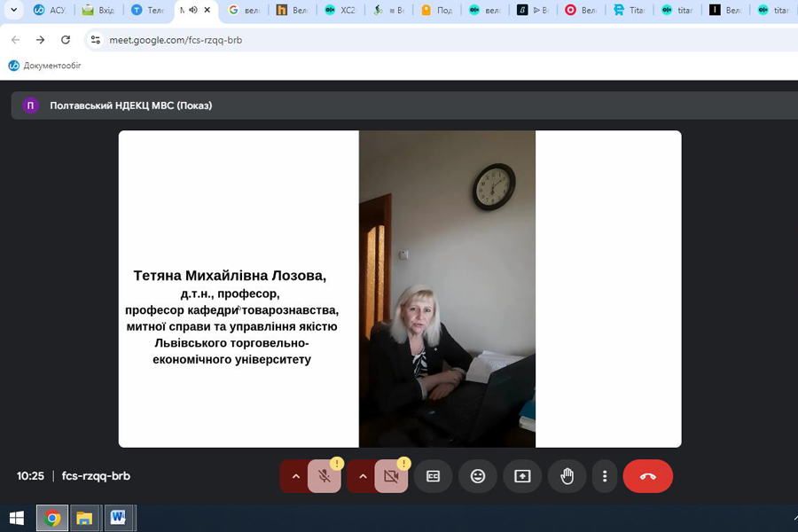The height and width of the screenshot is (532, 798).
Task: Toggle closed captions button
Action: 433,477
